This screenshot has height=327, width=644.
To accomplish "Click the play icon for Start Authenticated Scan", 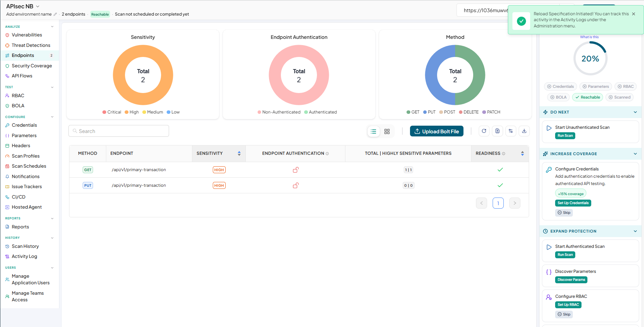I will tap(549, 247).
